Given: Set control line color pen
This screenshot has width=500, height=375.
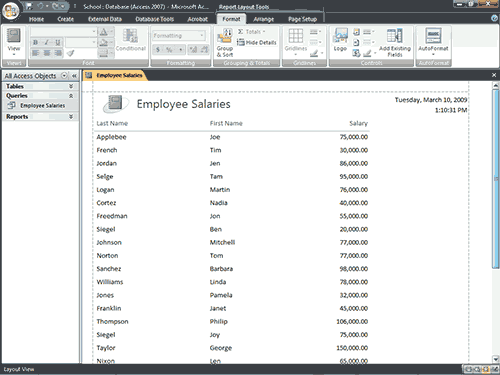Looking at the screenshot, I should tap(369, 53).
